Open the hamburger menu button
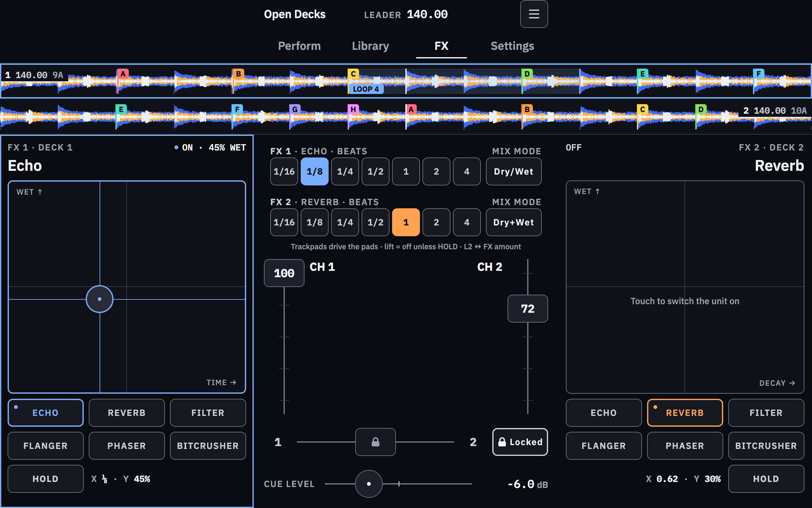812x508 pixels. (x=534, y=14)
